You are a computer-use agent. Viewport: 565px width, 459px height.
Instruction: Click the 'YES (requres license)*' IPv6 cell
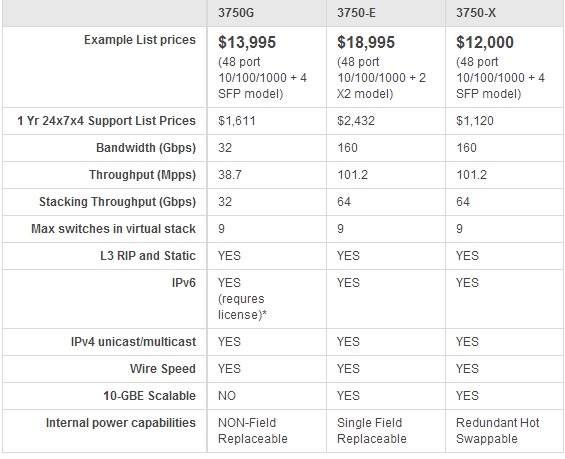pos(267,299)
